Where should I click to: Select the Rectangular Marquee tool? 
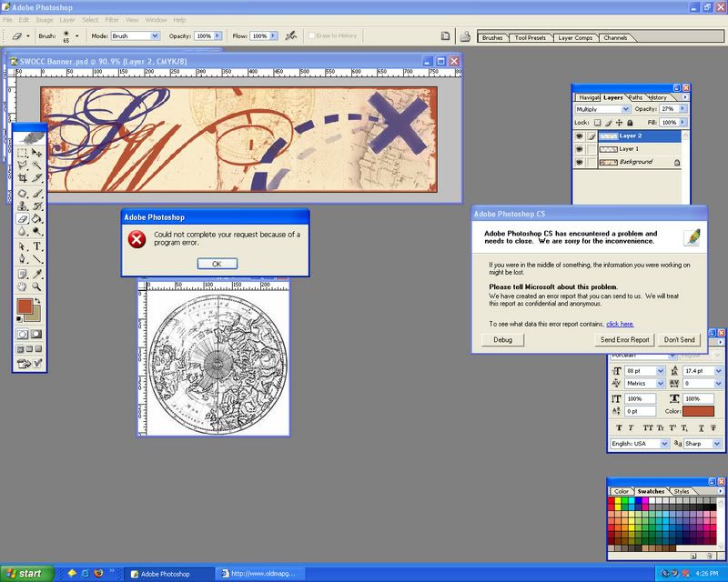(x=22, y=153)
